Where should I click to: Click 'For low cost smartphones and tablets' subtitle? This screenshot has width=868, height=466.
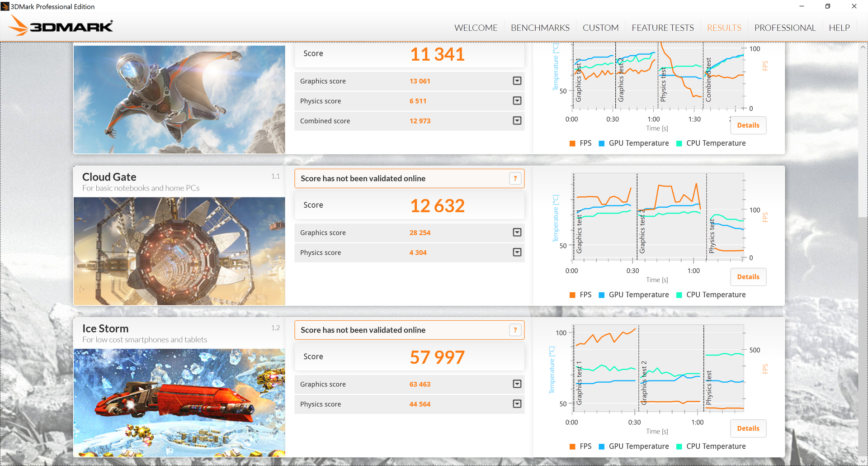(x=145, y=340)
